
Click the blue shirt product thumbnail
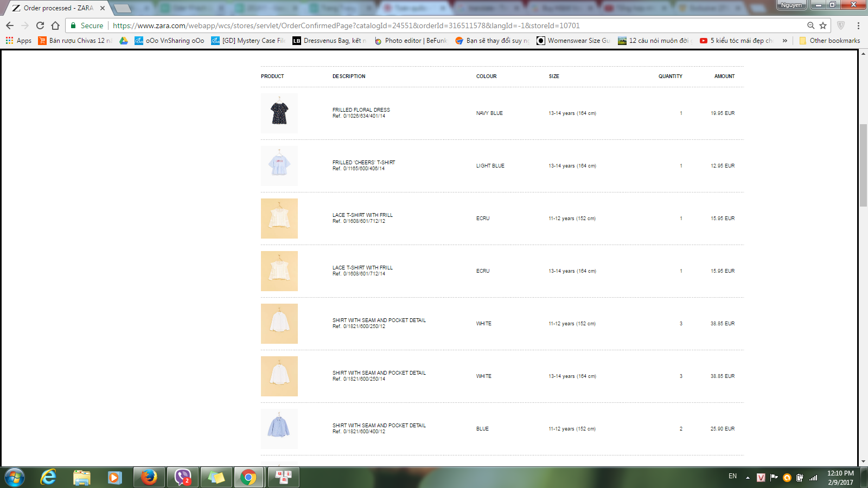click(279, 428)
